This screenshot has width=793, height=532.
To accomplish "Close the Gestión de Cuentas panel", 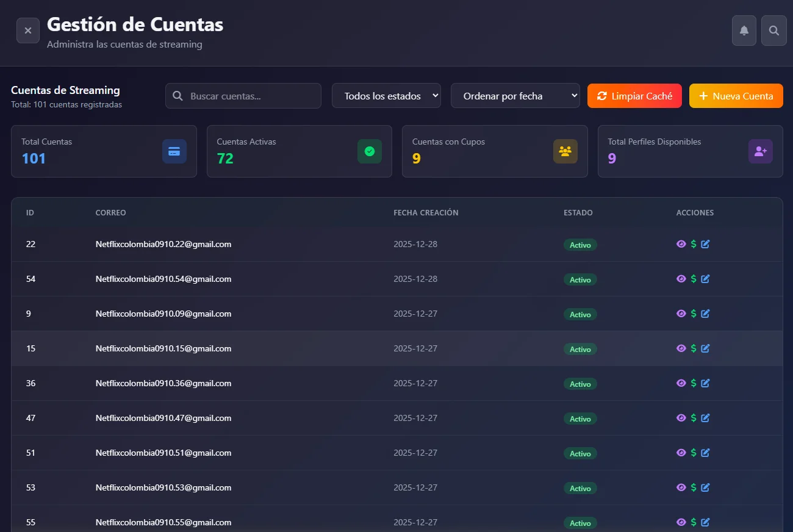I will click(x=28, y=31).
